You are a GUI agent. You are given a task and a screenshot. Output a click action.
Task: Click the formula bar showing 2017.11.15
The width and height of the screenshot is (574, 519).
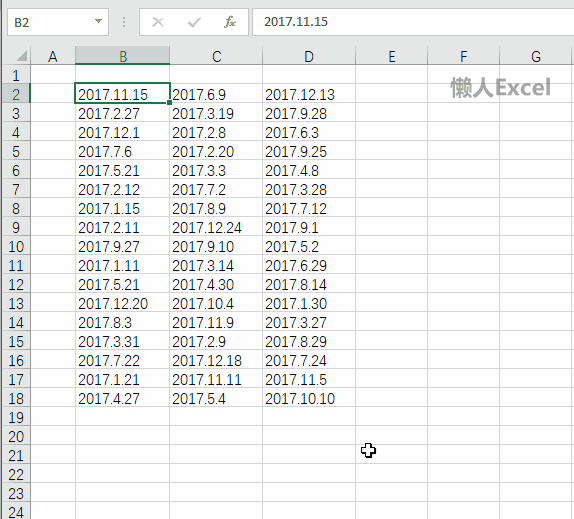point(413,22)
